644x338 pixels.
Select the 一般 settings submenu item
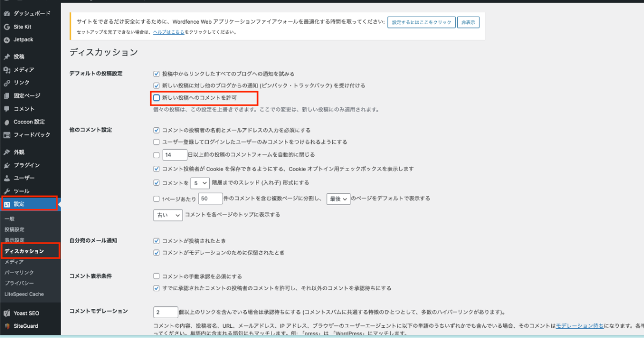(10, 219)
